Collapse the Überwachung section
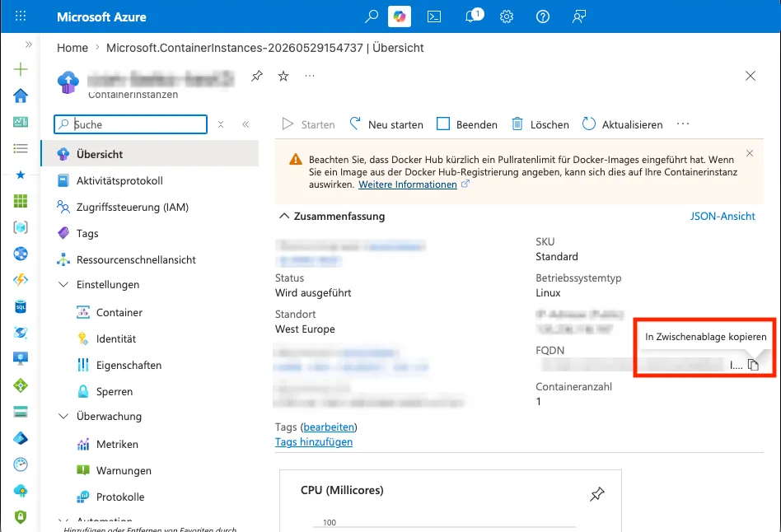Viewport: 781px width, 532px height. pyautogui.click(x=63, y=416)
